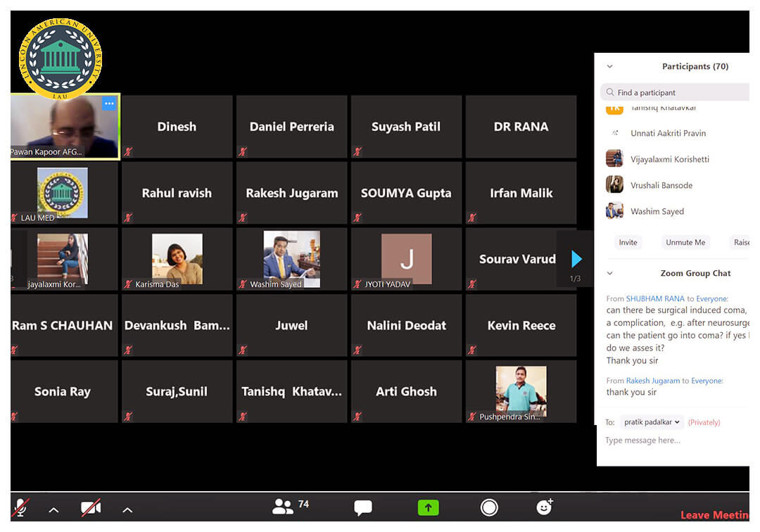760x532 pixels.
Task: Collapse the Zoom Group Chat chevron
Action: 609,273
